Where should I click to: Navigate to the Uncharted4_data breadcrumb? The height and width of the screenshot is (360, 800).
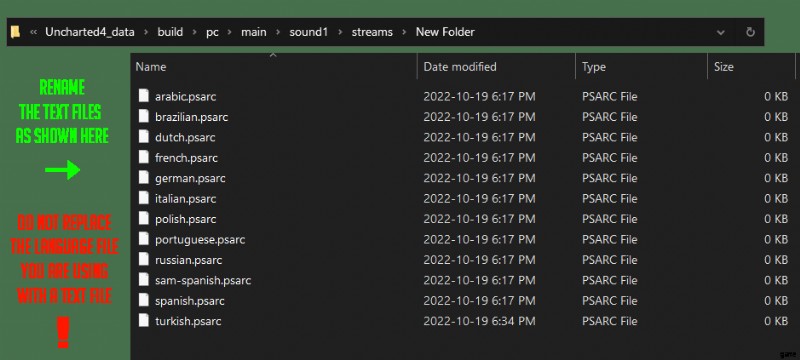coord(90,32)
